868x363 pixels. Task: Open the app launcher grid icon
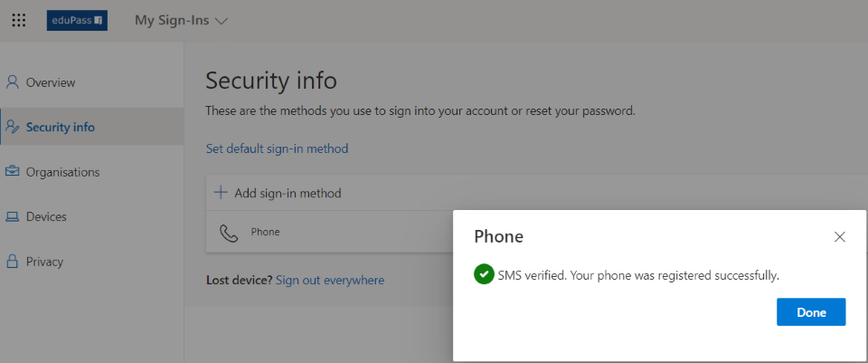19,21
